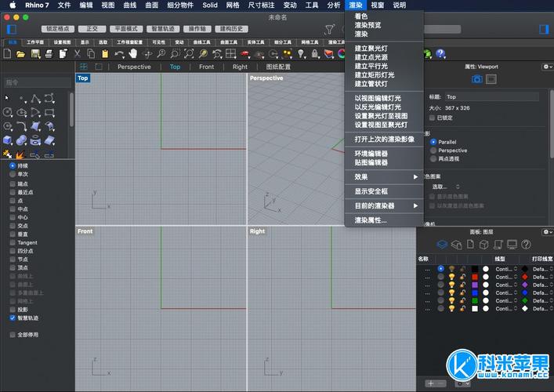Viewport: 554px width, 392px height.
Task: Click the Paste clipboard icon
Action: click(105, 54)
